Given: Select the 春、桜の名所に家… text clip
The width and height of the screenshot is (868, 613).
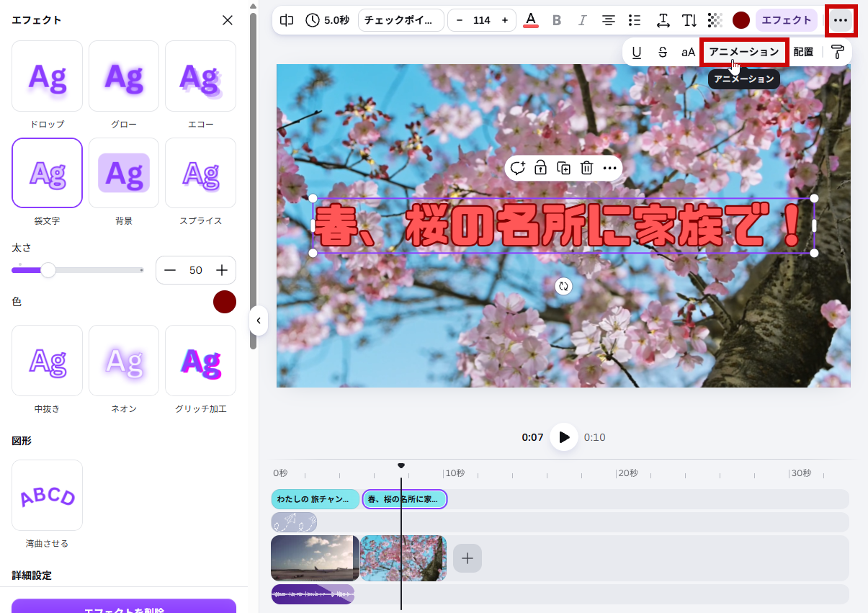Looking at the screenshot, I should (x=404, y=498).
